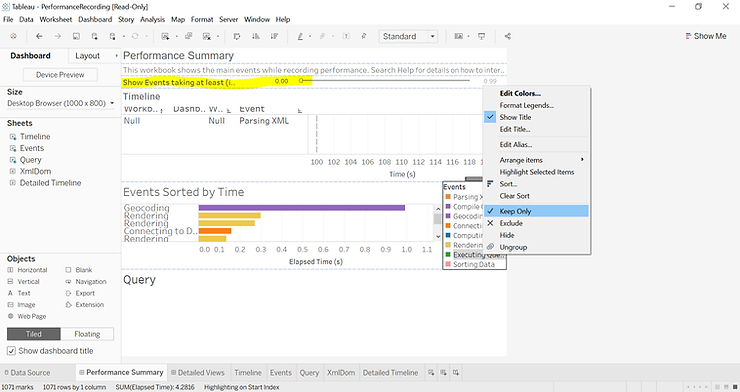Click the Share workbook icon
Viewport: 740px width, 392px height.
(507, 36)
